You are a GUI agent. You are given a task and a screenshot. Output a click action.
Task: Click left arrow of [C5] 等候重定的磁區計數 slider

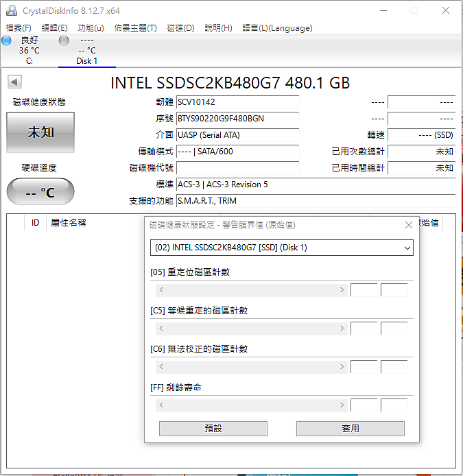tap(161, 328)
